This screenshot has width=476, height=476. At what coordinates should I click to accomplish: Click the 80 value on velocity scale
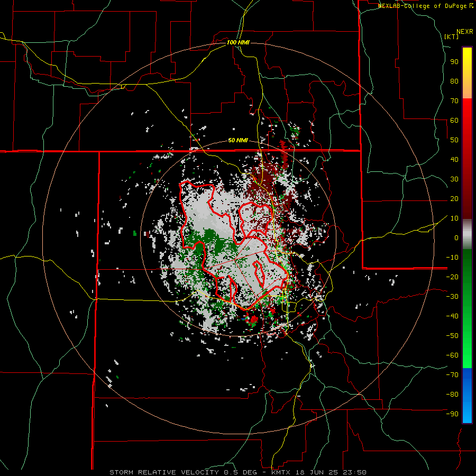[454, 81]
